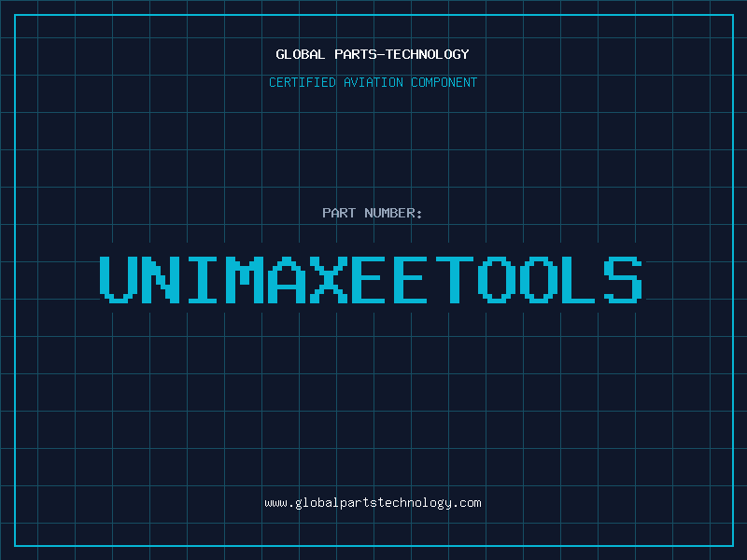Click the second O in the part number
This screenshot has height=560, width=747.
click(x=539, y=279)
